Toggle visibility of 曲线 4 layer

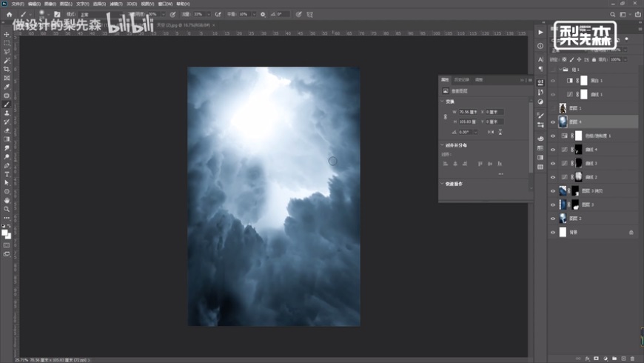point(553,150)
